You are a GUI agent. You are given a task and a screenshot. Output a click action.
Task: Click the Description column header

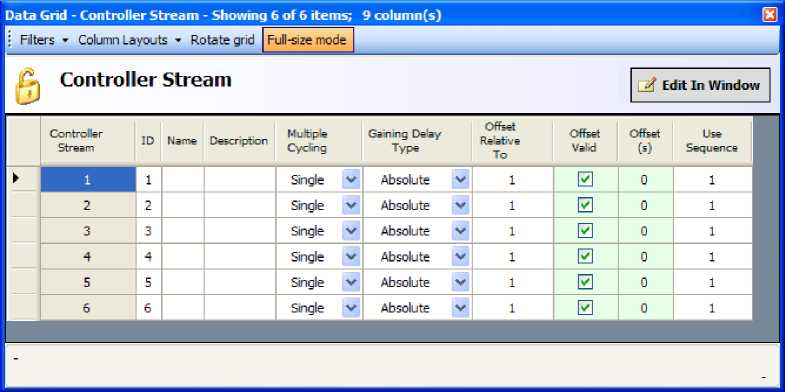[239, 141]
